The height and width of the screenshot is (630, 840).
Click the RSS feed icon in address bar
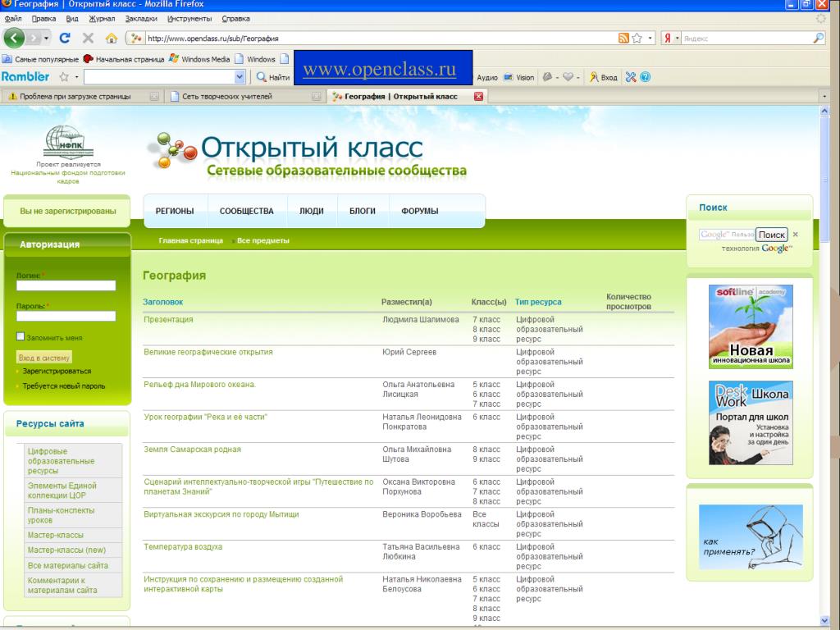click(x=623, y=38)
